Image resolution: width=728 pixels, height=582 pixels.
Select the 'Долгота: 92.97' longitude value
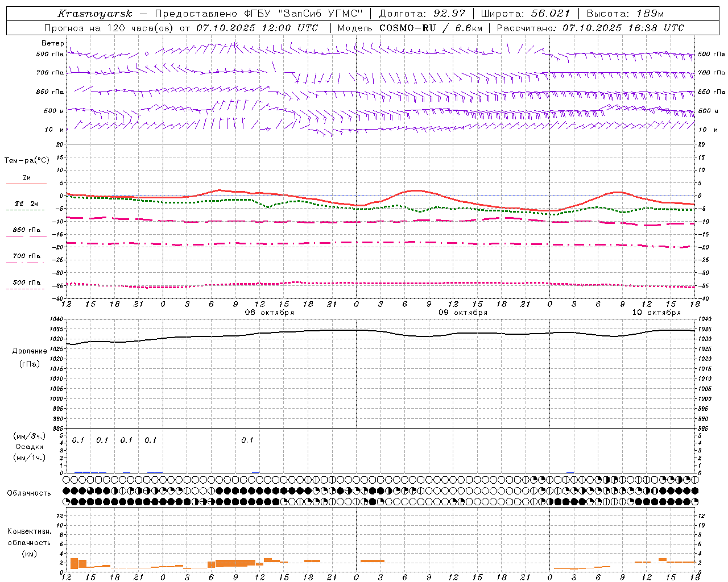[422, 14]
